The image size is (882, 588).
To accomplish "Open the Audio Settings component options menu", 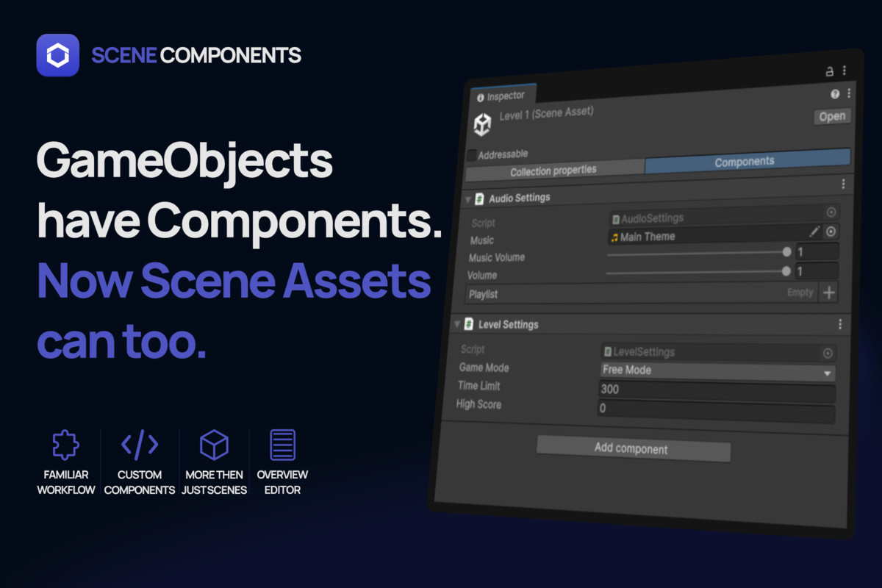I will [843, 184].
